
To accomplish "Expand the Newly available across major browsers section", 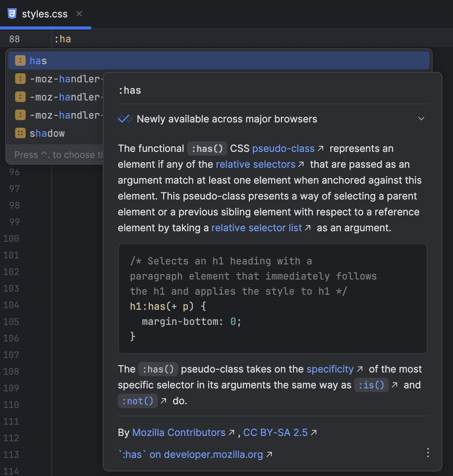I will [421, 119].
